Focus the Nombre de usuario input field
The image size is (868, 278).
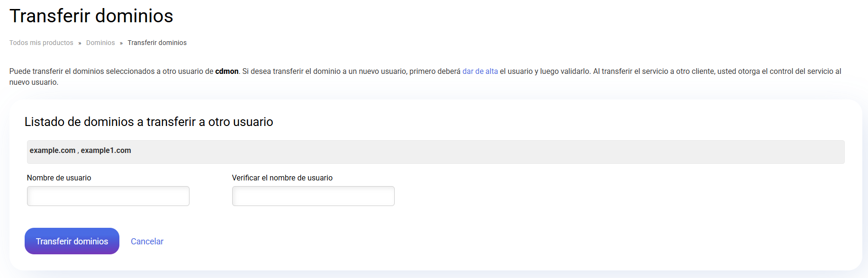(108, 196)
